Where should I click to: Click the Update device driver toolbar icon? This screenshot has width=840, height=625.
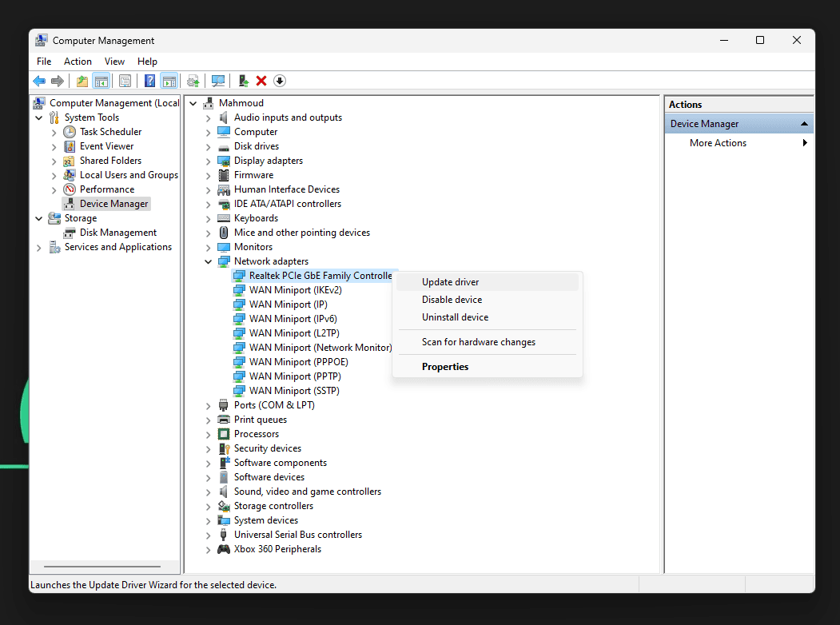[244, 81]
